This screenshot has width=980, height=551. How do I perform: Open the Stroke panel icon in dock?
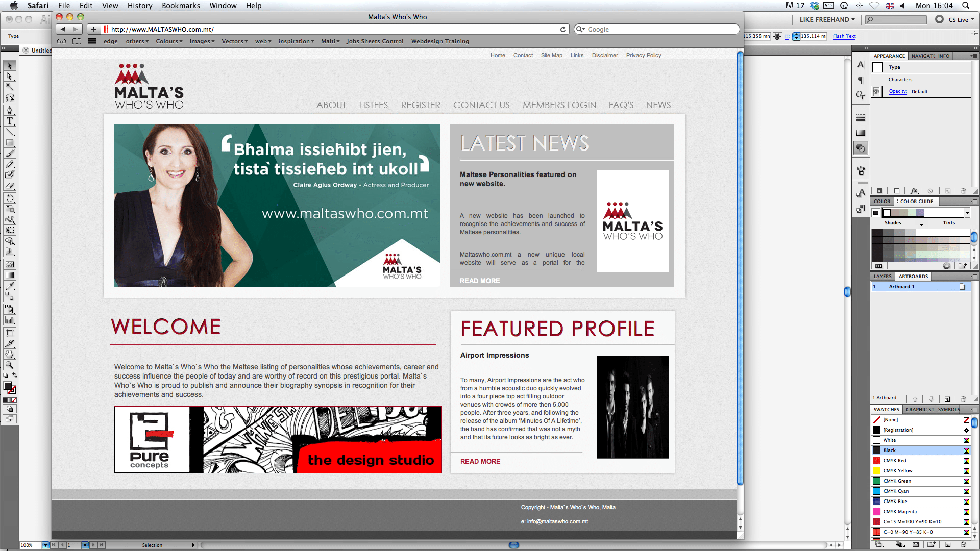pyautogui.click(x=861, y=118)
